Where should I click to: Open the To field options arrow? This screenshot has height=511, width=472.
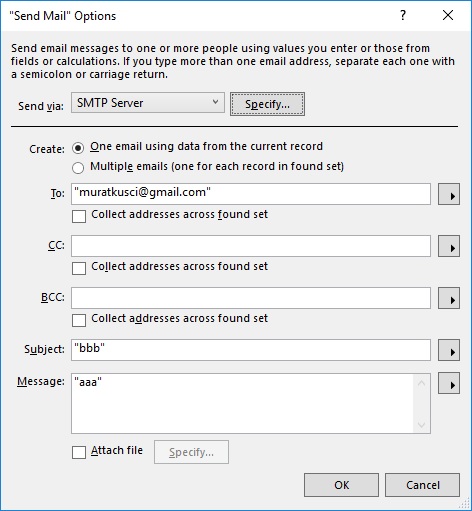[449, 194]
